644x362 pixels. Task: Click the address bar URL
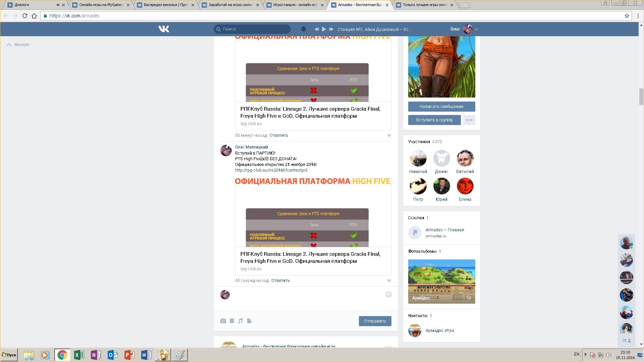point(74,16)
